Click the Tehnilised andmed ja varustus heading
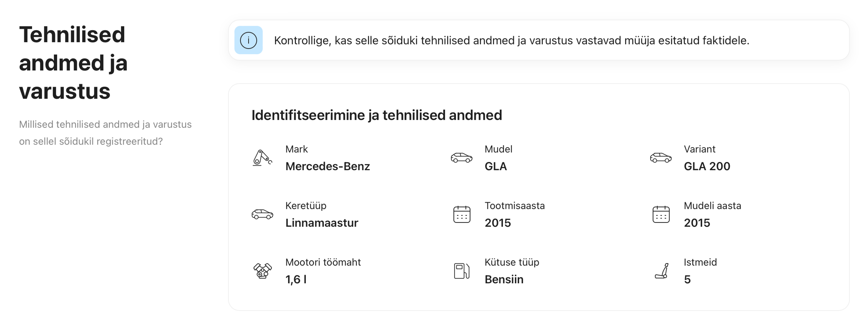The height and width of the screenshot is (321, 868). (x=73, y=63)
